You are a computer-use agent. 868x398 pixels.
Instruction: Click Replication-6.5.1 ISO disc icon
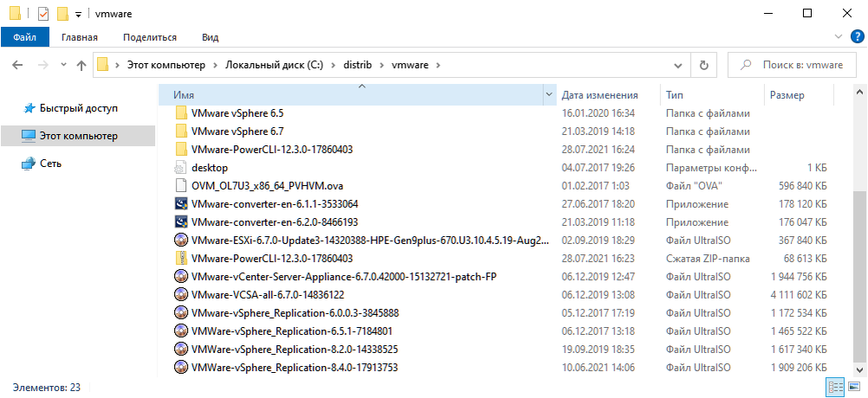coord(181,331)
